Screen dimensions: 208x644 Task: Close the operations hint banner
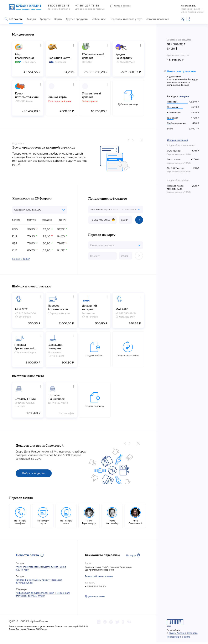tap(141, 140)
